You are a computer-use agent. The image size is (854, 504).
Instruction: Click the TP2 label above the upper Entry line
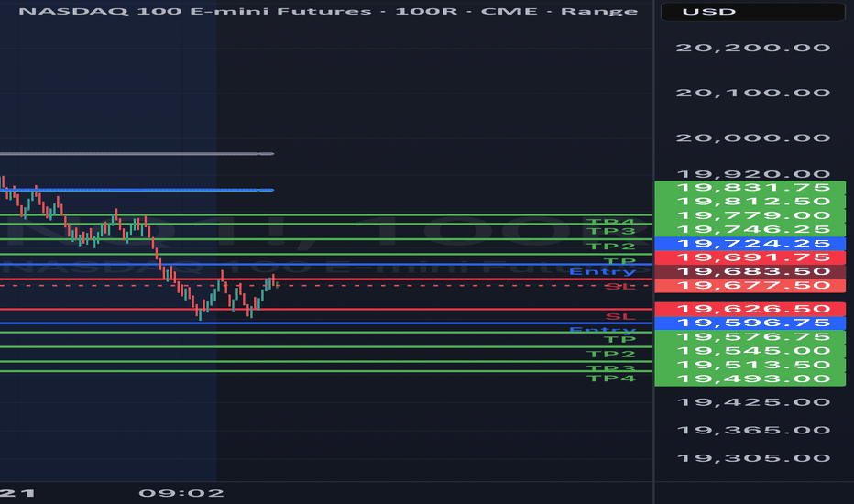pyautogui.click(x=613, y=247)
